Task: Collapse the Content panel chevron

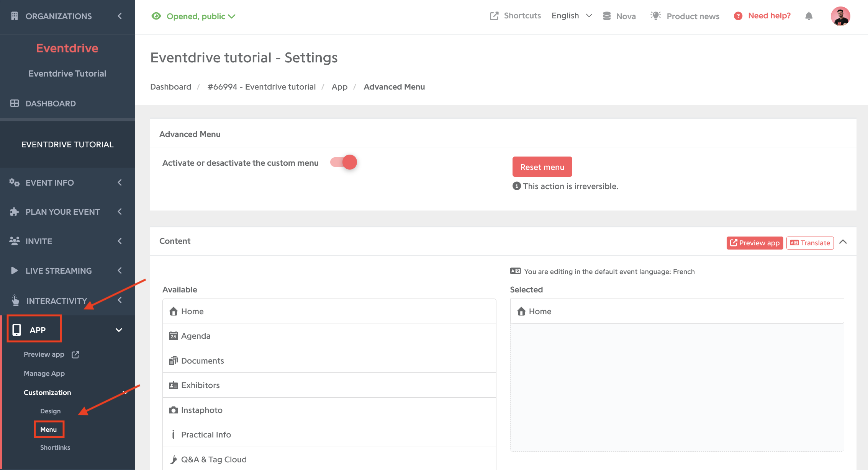Action: tap(843, 242)
